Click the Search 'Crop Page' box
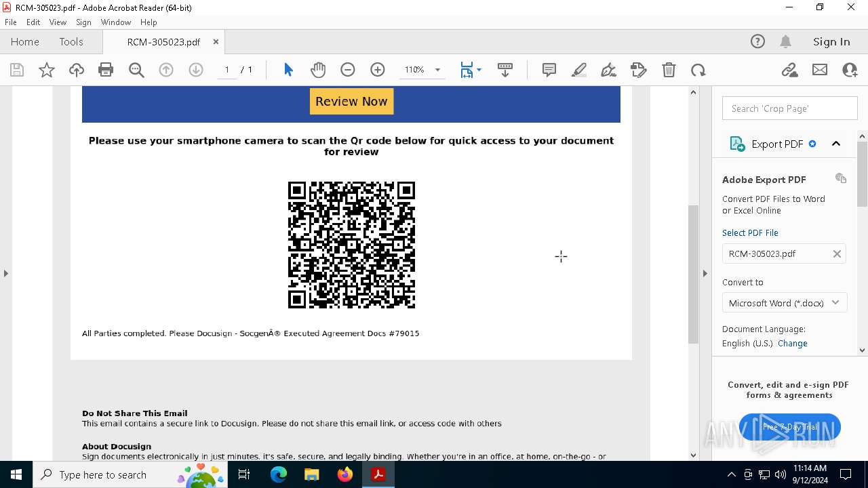The height and width of the screenshot is (488, 868). pos(789,108)
